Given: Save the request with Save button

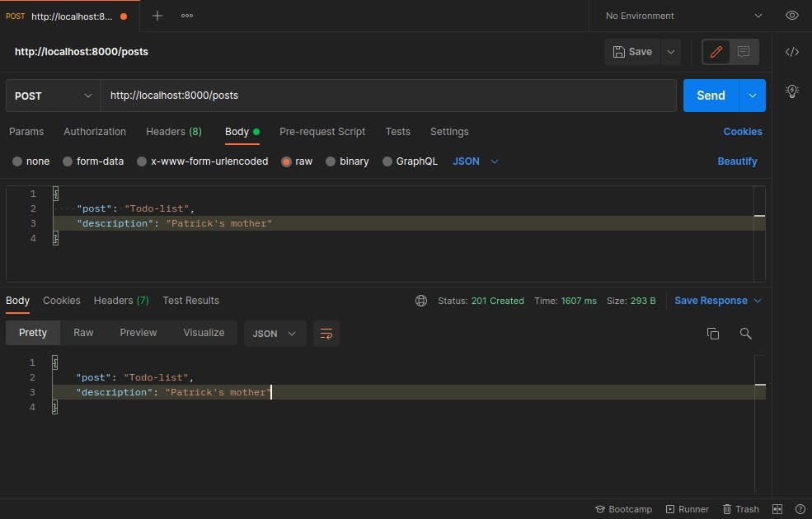Looking at the screenshot, I should (x=632, y=52).
